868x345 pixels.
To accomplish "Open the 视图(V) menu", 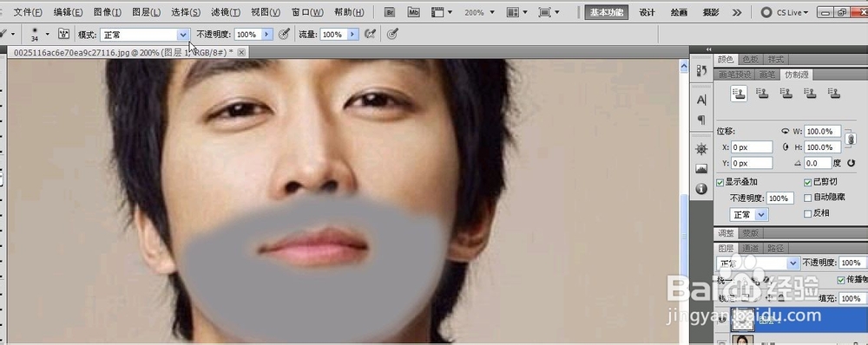I will (265, 12).
